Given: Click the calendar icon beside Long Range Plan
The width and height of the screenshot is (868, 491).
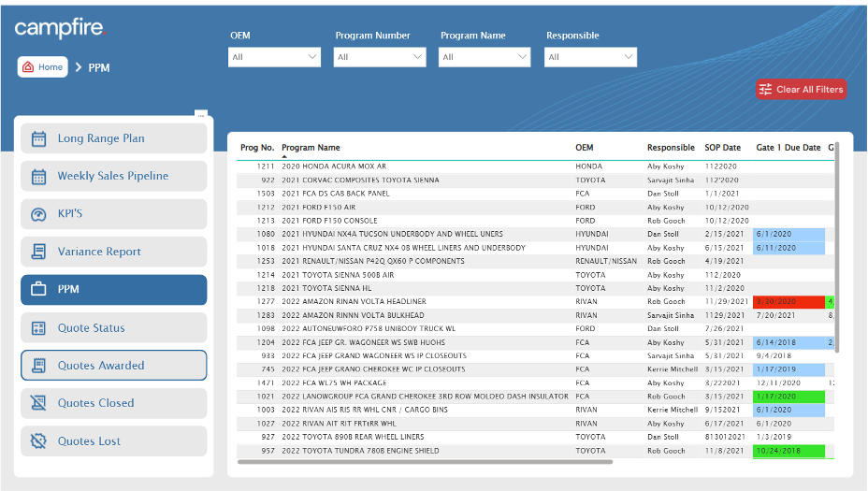Looking at the screenshot, I should click(x=38, y=138).
